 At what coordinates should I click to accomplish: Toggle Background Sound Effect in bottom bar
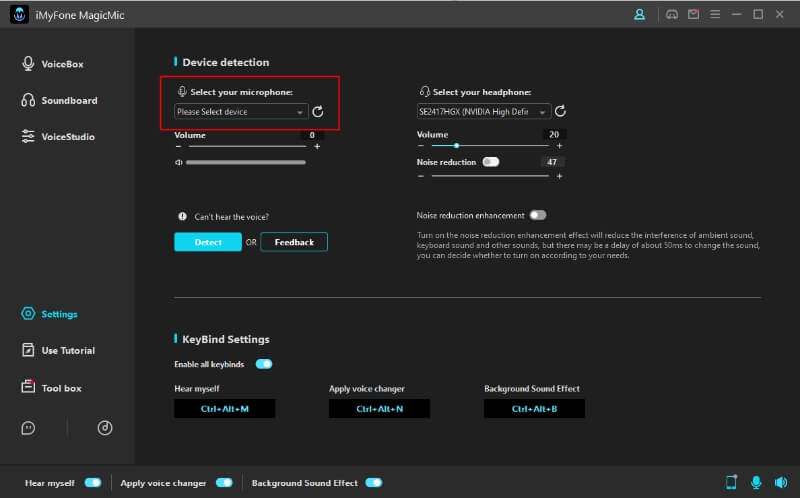373,482
